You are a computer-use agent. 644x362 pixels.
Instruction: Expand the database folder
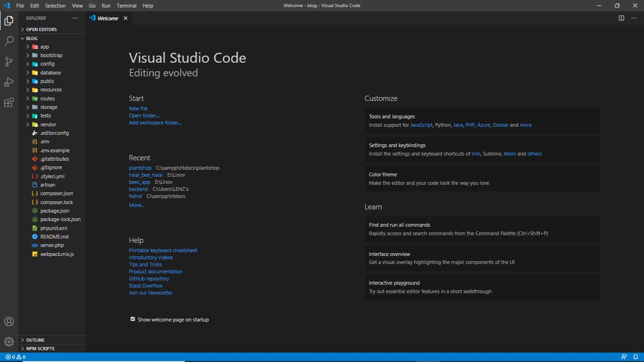[50, 73]
